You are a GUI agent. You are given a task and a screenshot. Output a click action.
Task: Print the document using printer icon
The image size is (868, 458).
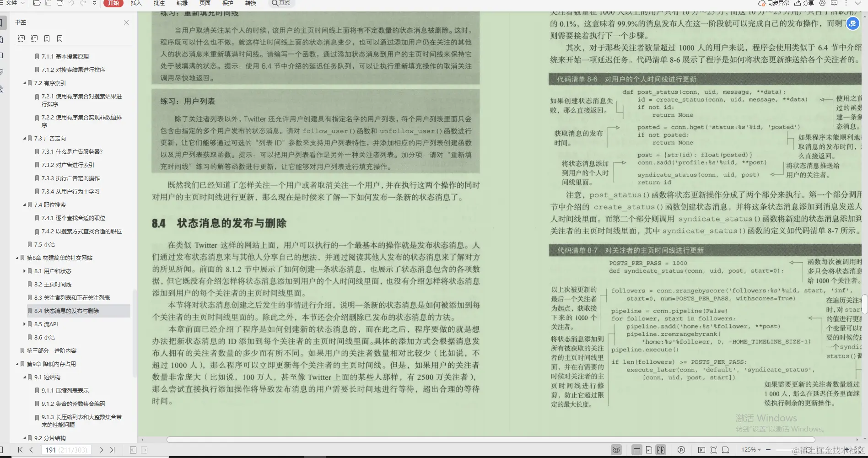pos(59,4)
